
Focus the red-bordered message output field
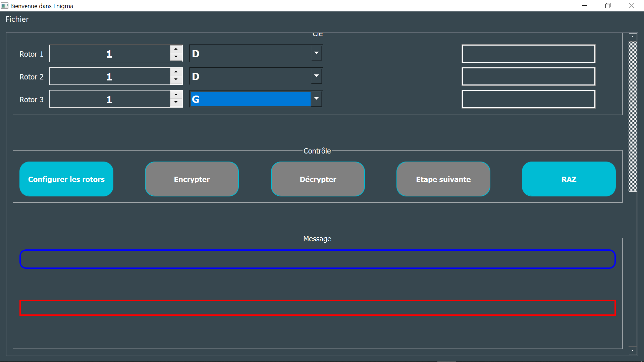[317, 308]
